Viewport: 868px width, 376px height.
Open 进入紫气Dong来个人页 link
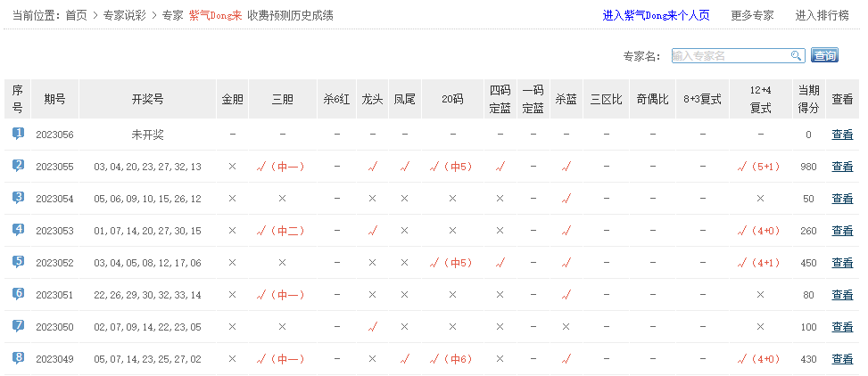656,15
